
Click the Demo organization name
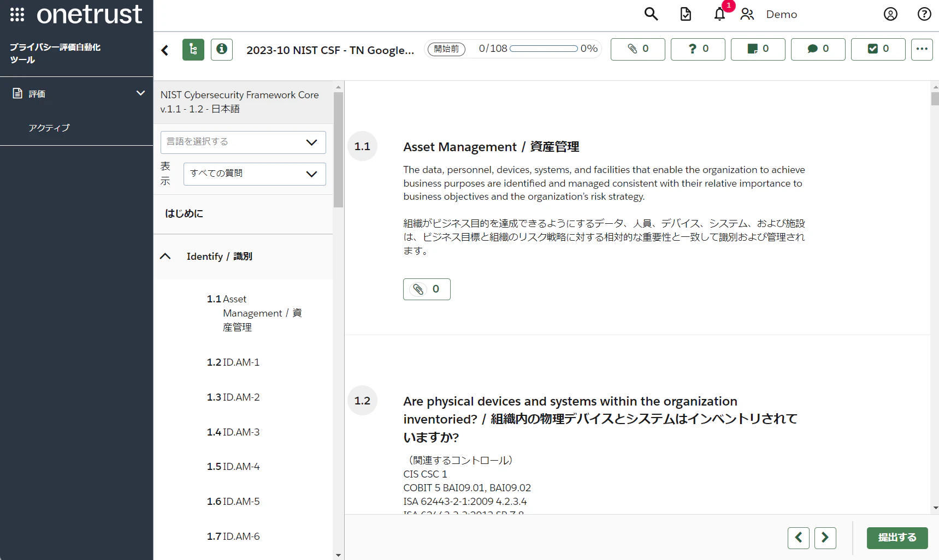782,14
